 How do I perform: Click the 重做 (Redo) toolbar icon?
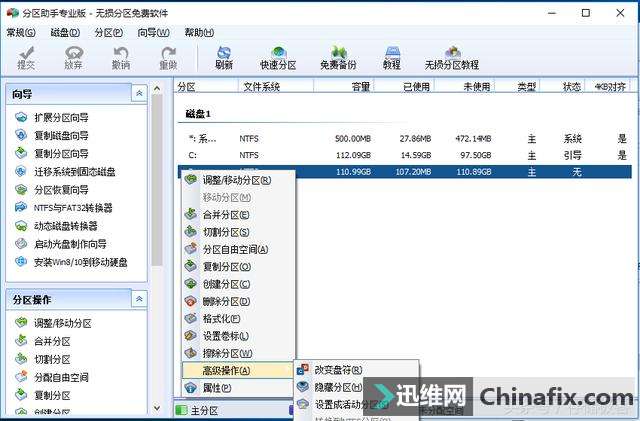(x=168, y=58)
